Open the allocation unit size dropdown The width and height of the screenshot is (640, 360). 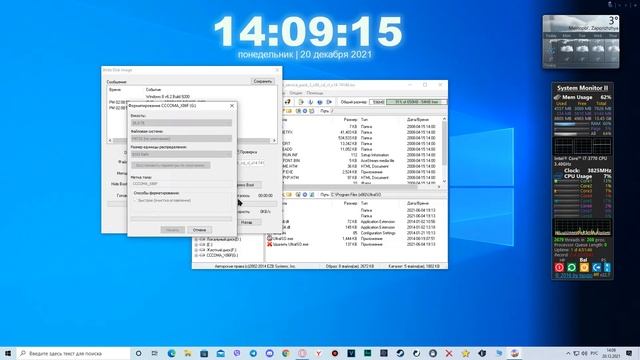(x=181, y=154)
